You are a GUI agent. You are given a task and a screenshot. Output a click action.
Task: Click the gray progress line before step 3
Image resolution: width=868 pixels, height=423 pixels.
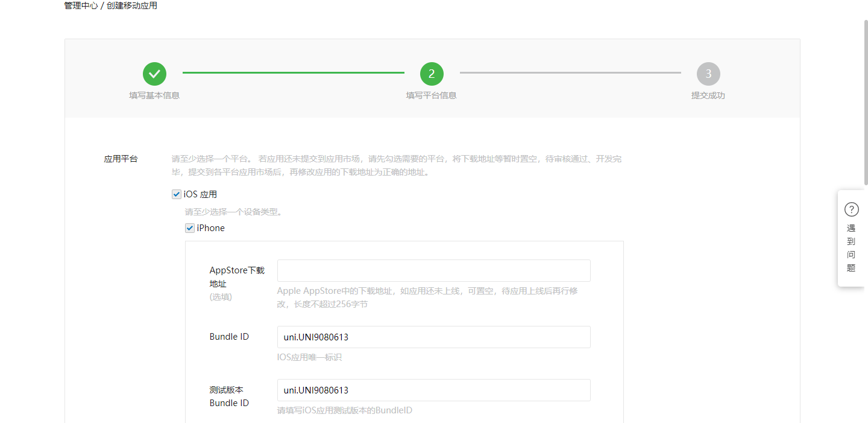tap(570, 73)
